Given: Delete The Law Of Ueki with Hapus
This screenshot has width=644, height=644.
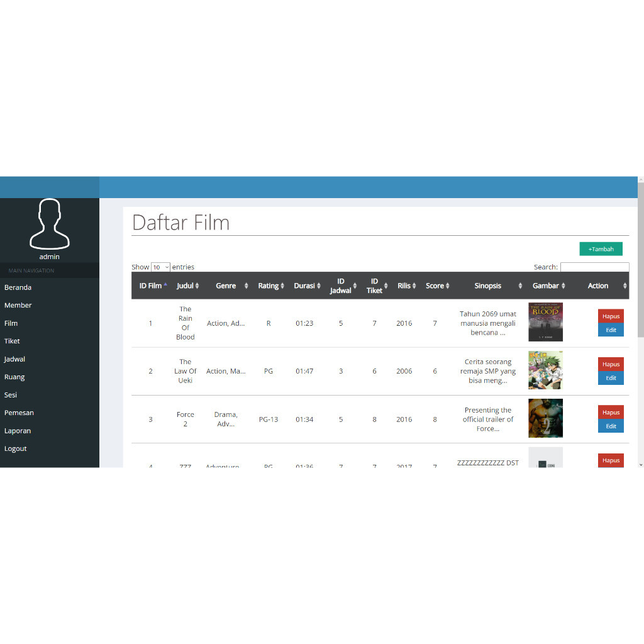Looking at the screenshot, I should coord(611,364).
